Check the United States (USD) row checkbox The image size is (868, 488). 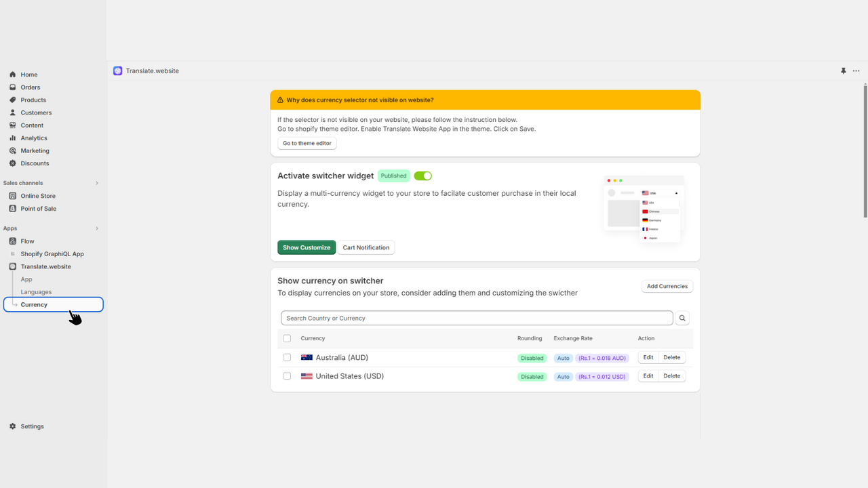(287, 376)
